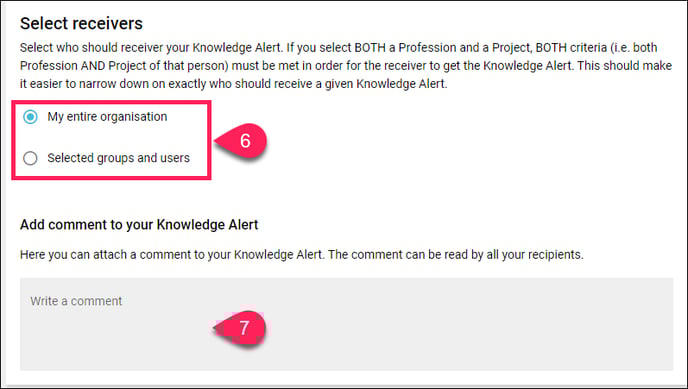Click the line beginning "it easier to narrow"
The image size is (688, 389).
[x=233, y=84]
